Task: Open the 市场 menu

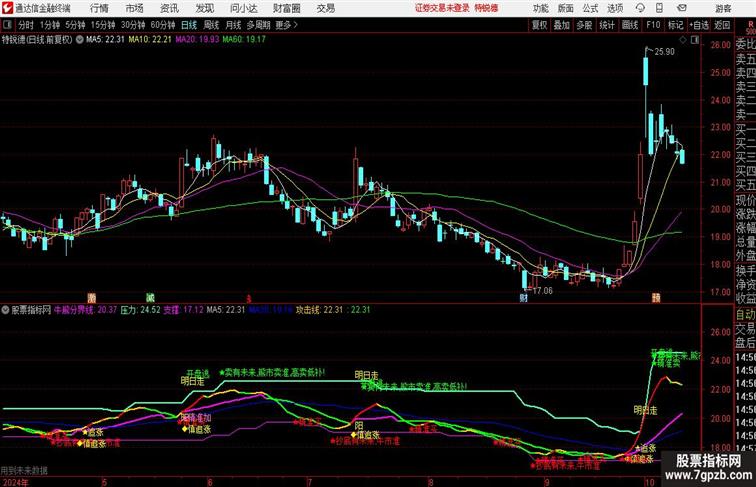Action: [x=135, y=8]
